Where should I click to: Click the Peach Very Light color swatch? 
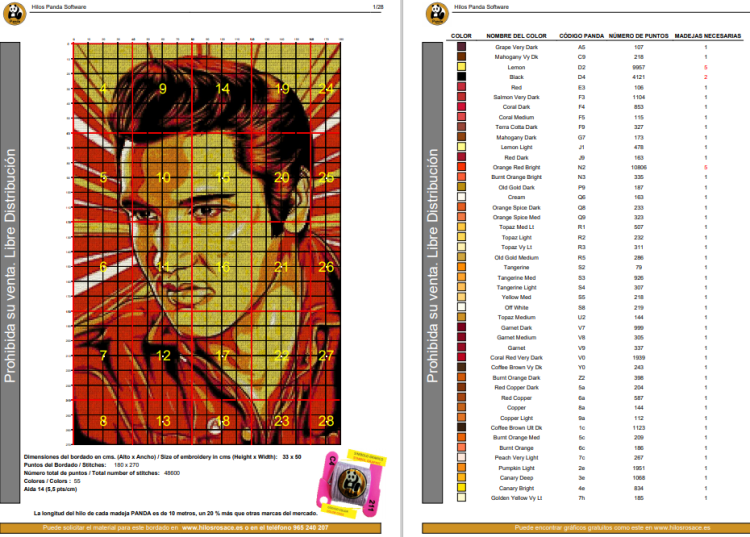point(461,458)
